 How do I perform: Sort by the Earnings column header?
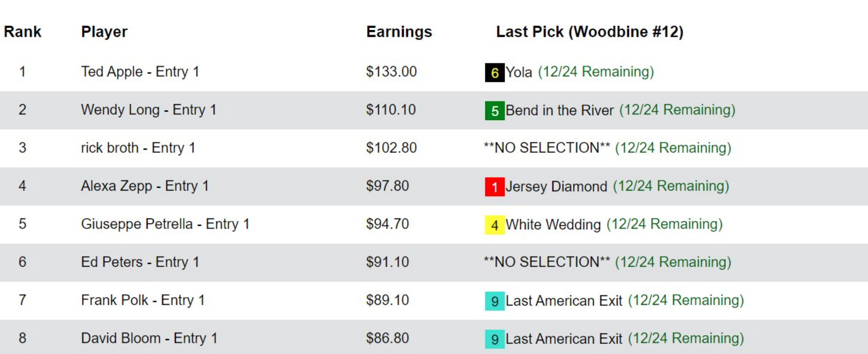(x=399, y=32)
